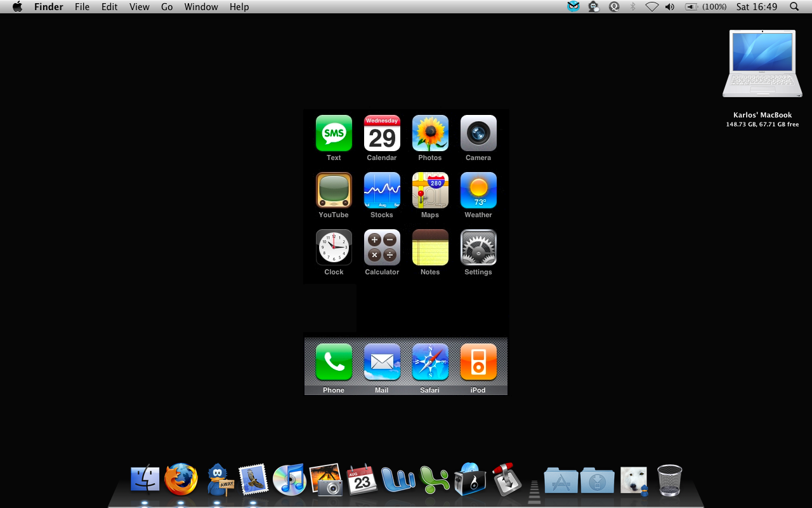Click the Calendar icon showing 29
812x508 pixels.
point(382,133)
